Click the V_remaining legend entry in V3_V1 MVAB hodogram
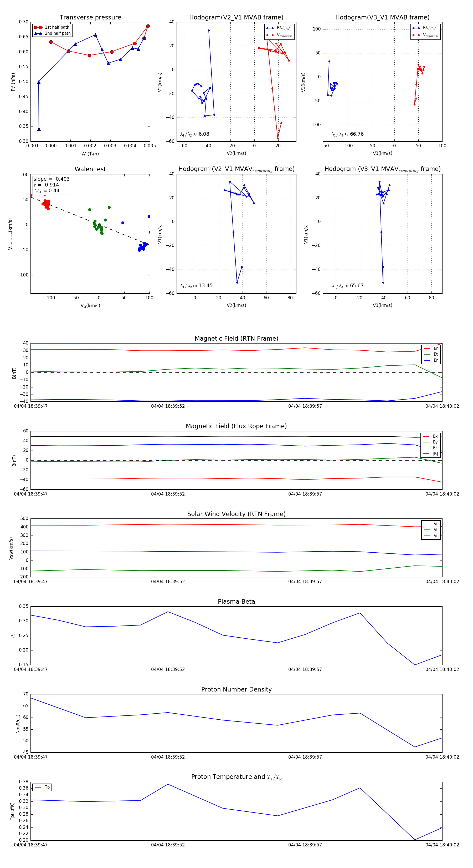The width and height of the screenshot is (473, 868). click(x=425, y=35)
